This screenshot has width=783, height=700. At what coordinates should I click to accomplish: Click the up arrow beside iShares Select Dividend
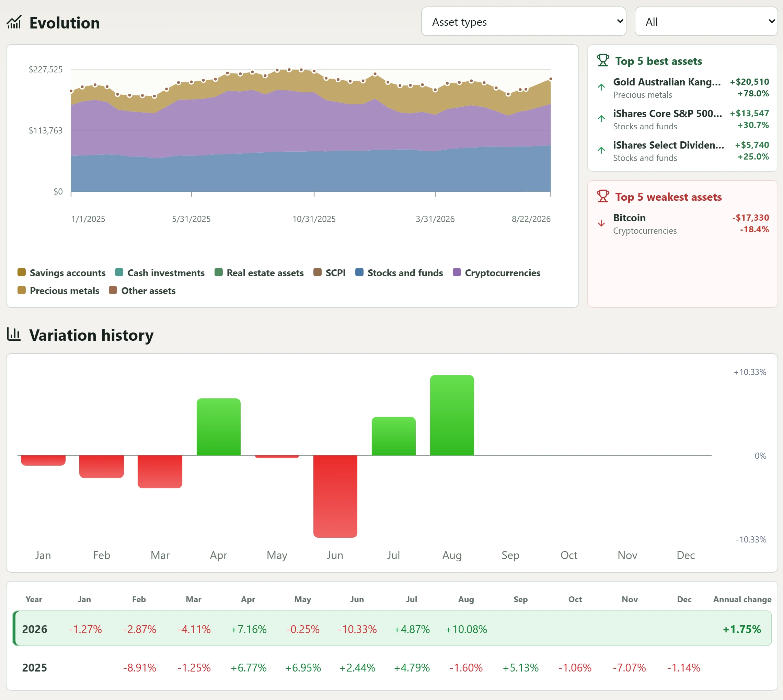point(601,150)
